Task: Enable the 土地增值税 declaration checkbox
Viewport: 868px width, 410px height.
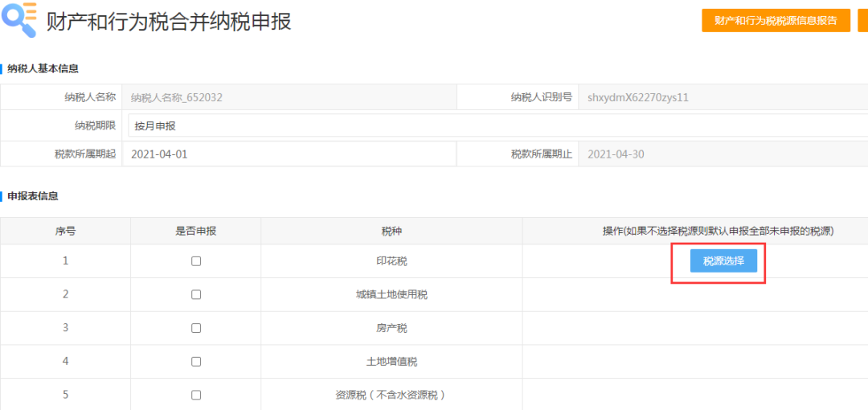Action: 196,362
